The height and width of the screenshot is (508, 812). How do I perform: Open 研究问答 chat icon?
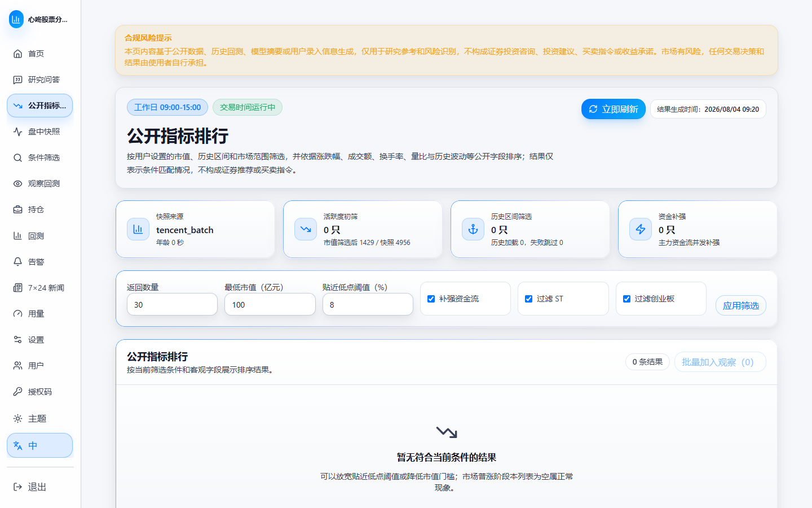[x=17, y=80]
